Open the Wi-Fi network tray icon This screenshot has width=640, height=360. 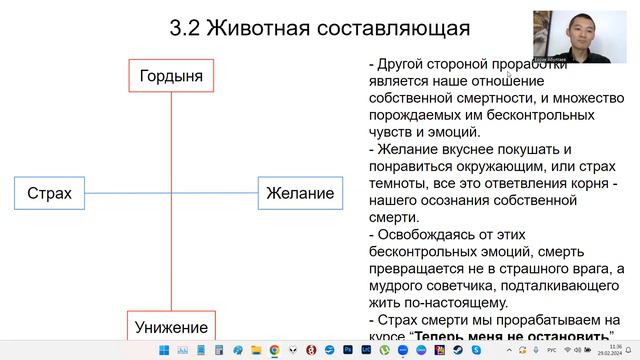(567, 350)
